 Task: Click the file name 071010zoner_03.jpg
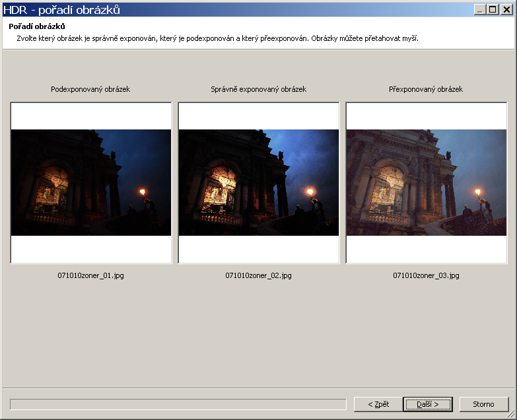[426, 275]
